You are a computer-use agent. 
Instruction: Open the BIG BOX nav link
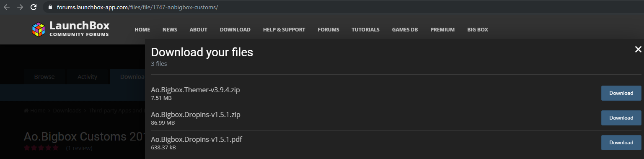click(x=478, y=30)
